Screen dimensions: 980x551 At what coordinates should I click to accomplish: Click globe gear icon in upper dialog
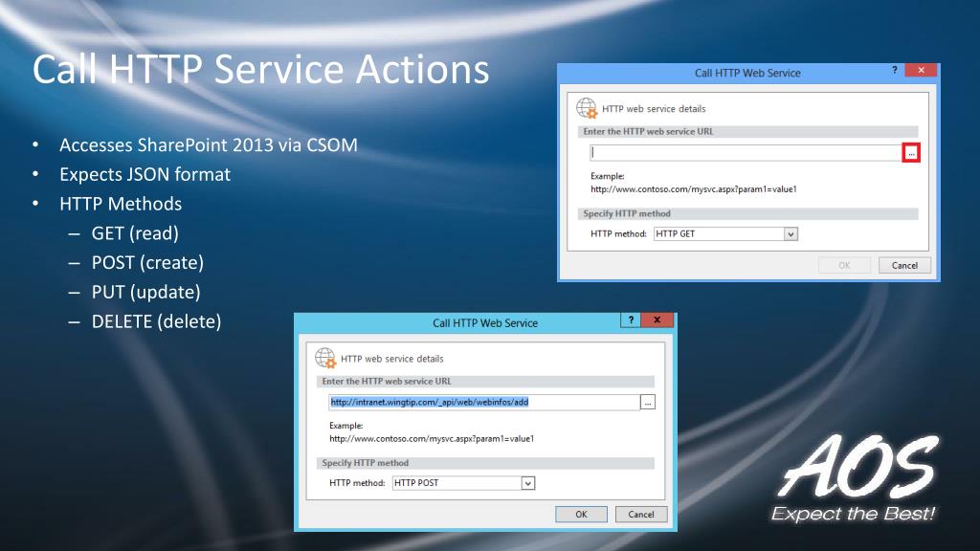587,108
